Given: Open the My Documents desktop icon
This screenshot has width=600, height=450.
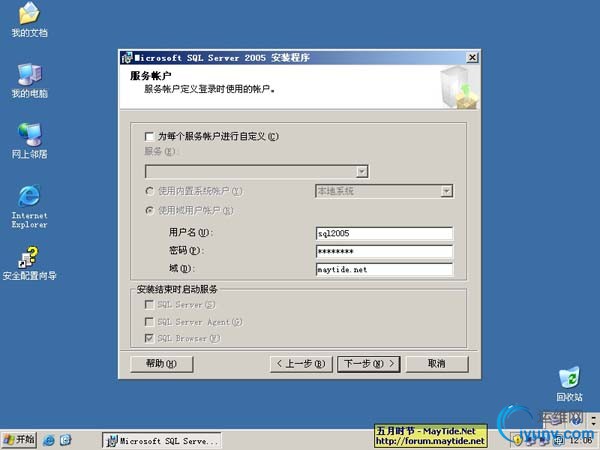Looking at the screenshot, I should 29,19.
